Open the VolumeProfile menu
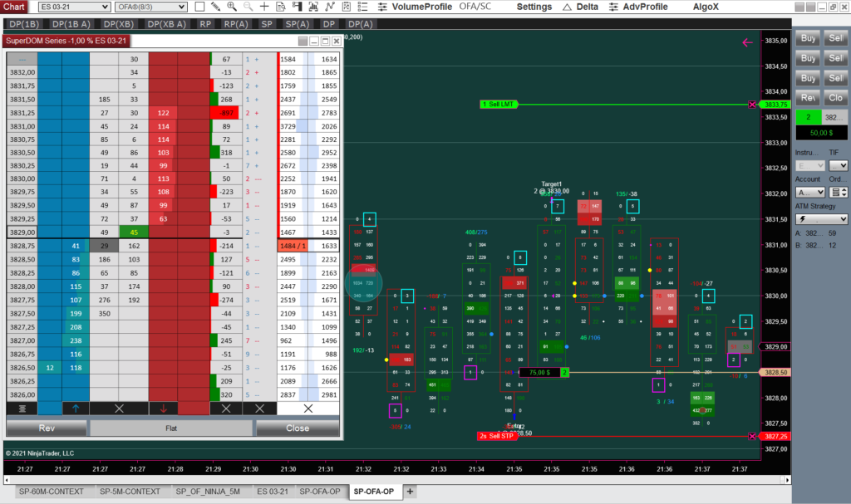Image resolution: width=851 pixels, height=504 pixels. pyautogui.click(x=421, y=7)
